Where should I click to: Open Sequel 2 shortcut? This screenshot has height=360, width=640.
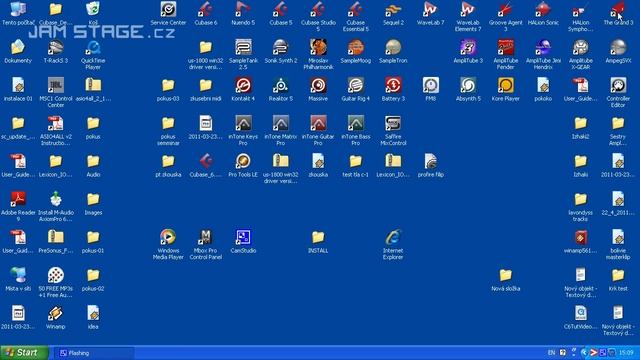[393, 9]
